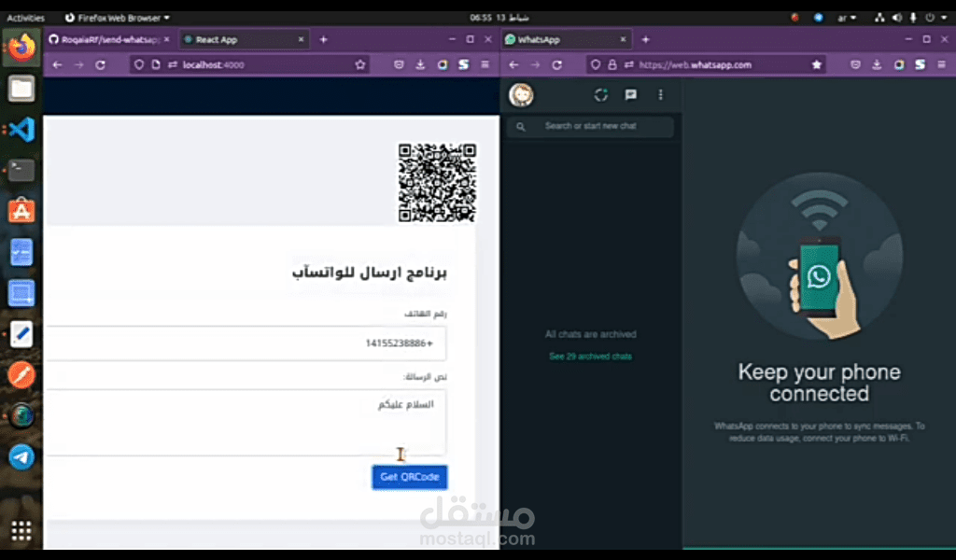Open the WhatsApp three-dot options menu
The height and width of the screenshot is (560, 956).
[x=661, y=94]
